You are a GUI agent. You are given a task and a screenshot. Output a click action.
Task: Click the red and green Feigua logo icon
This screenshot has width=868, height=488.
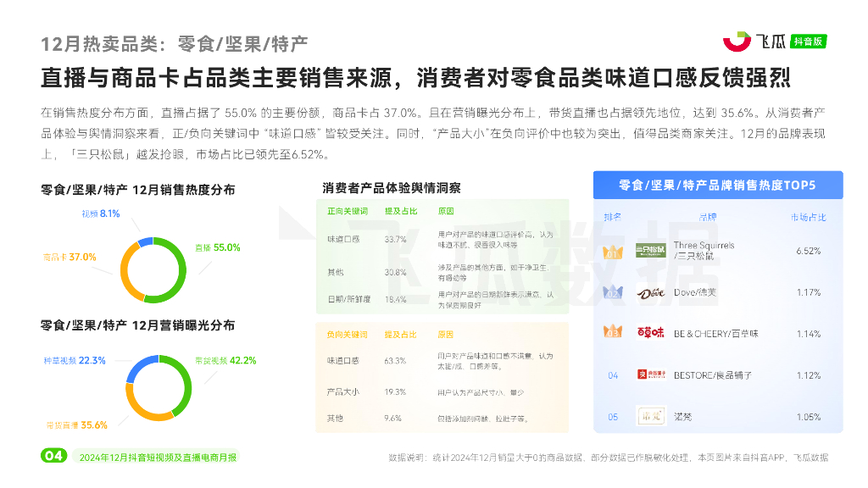coord(737,42)
